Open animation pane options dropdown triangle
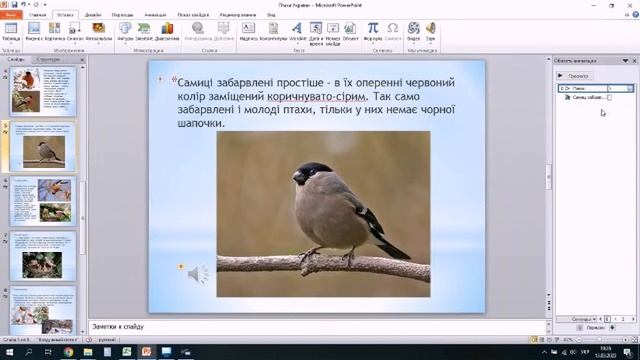Image resolution: width=640 pixels, height=360 pixels. (x=625, y=61)
